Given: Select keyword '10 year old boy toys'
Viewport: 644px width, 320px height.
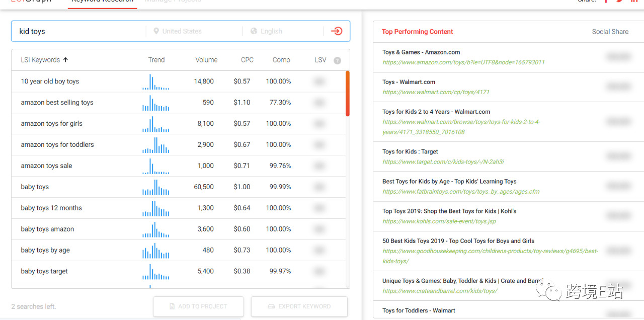Looking at the screenshot, I should tap(50, 82).
